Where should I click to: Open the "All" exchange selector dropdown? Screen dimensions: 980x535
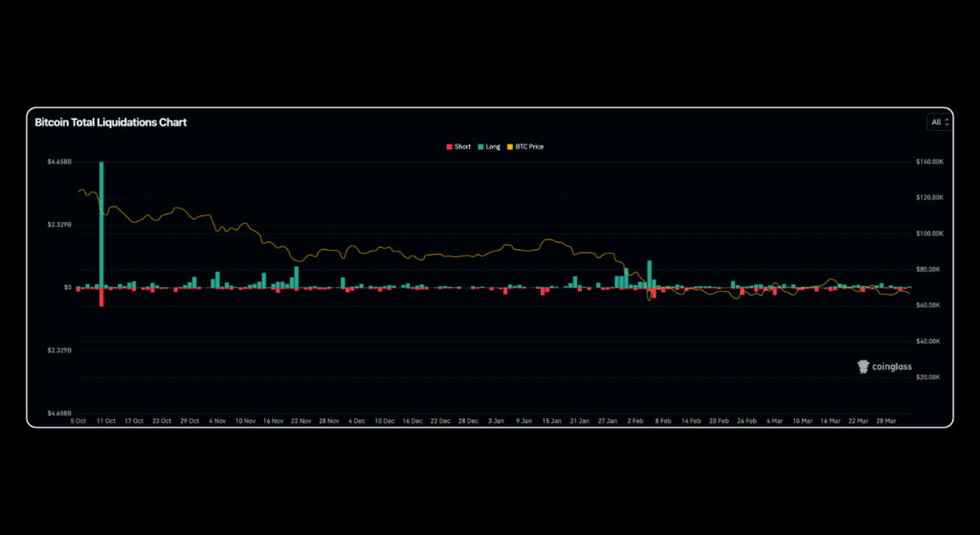[x=940, y=122]
